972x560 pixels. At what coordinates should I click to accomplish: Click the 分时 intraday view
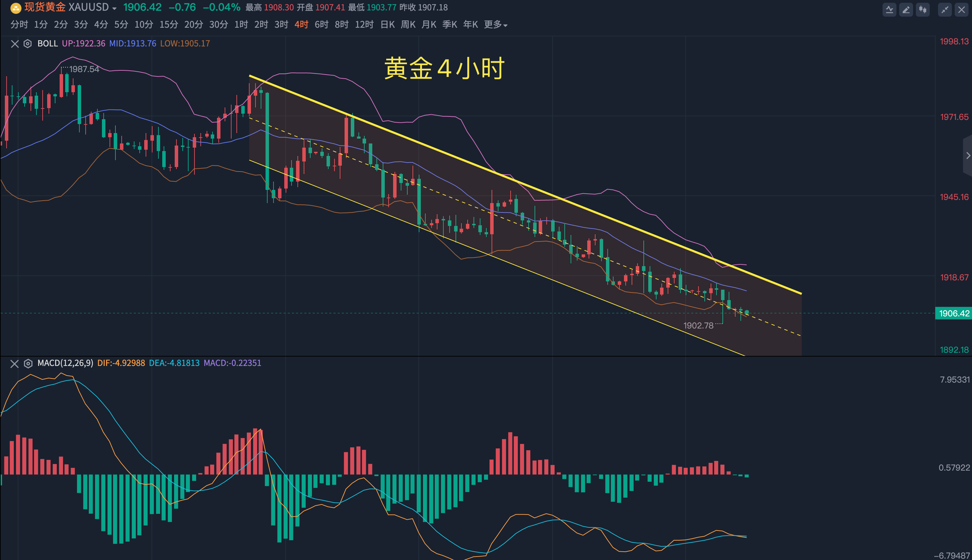19,25
